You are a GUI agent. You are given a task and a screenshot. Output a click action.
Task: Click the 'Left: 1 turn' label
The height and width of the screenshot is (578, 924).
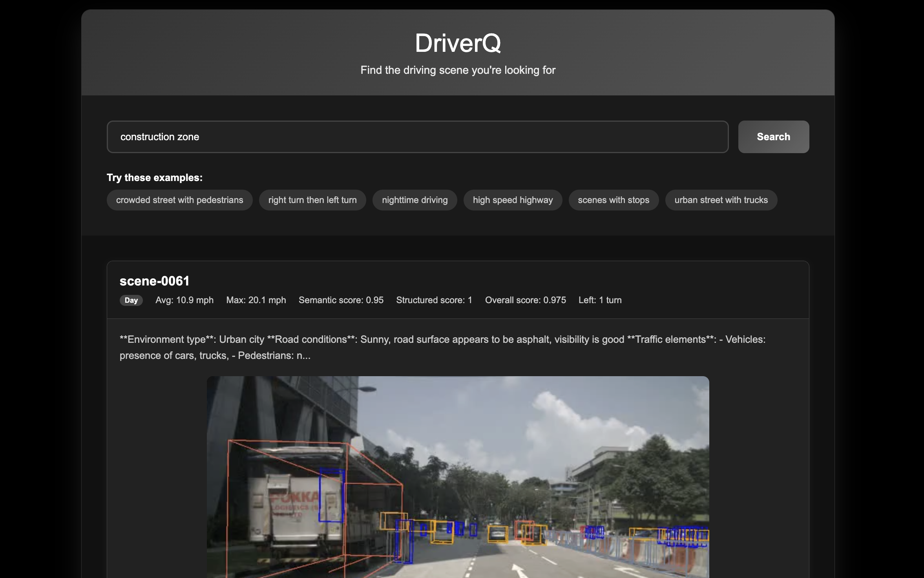click(x=599, y=300)
